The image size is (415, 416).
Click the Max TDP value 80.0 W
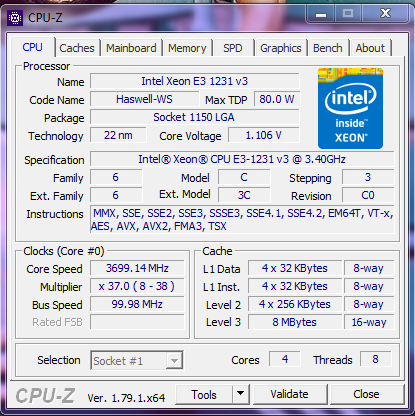[x=277, y=99]
